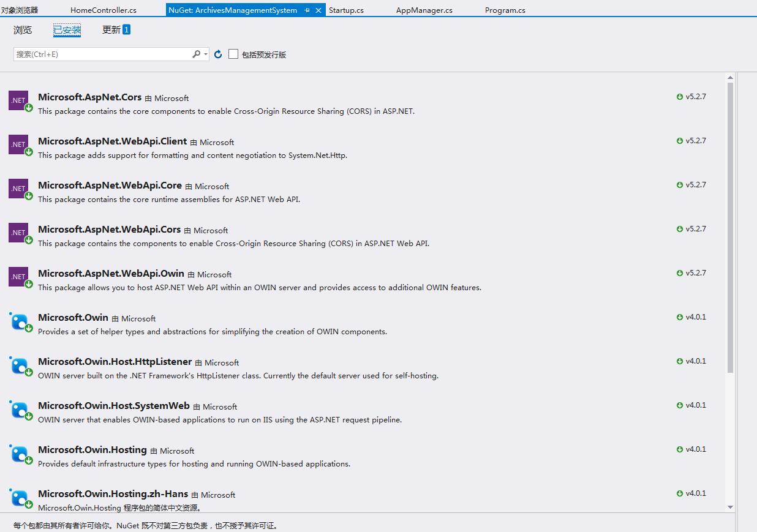
Task: Click the package search input field
Action: pyautogui.click(x=102, y=54)
